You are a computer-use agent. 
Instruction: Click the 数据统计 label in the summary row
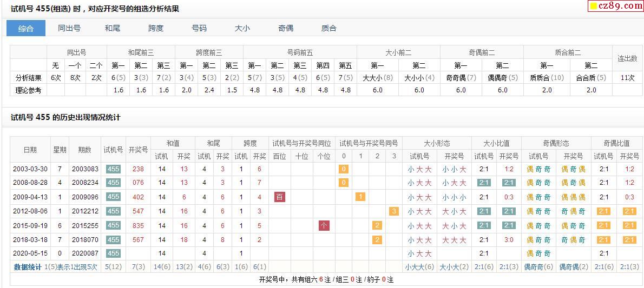[28, 267]
